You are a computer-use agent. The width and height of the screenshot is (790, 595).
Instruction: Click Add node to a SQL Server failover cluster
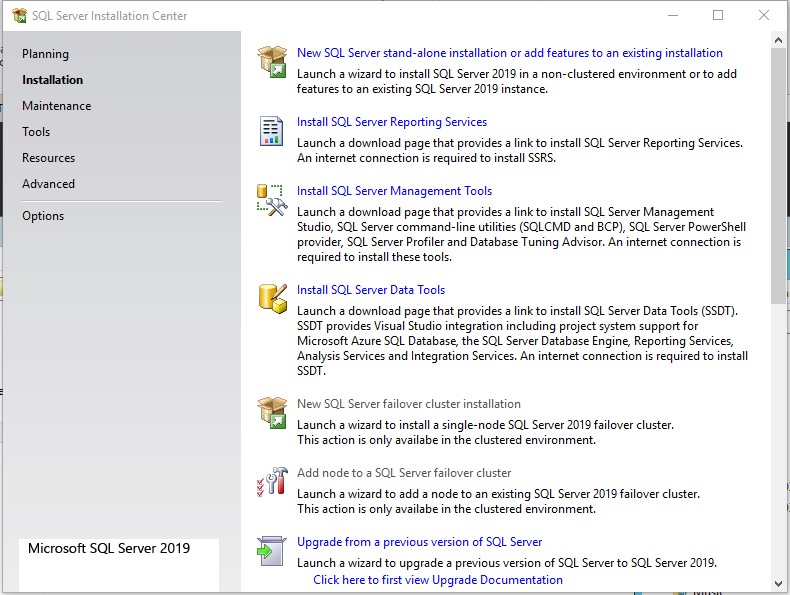[404, 473]
